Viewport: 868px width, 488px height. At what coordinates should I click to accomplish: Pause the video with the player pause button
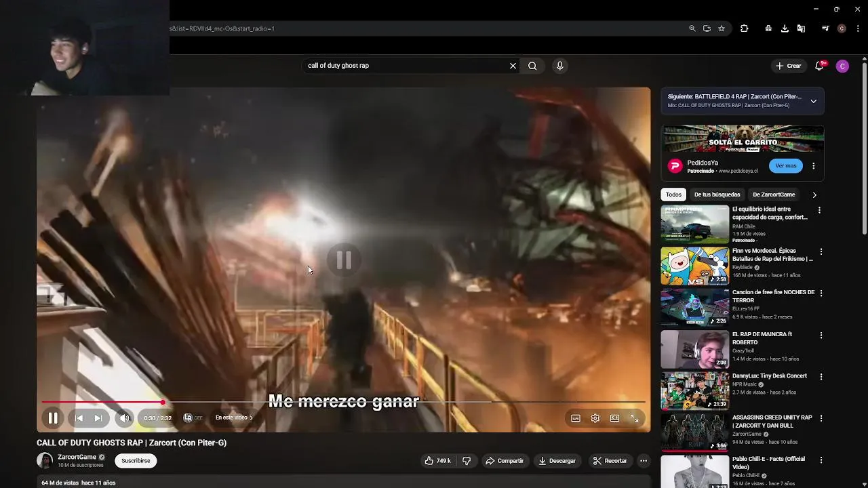[52, 418]
